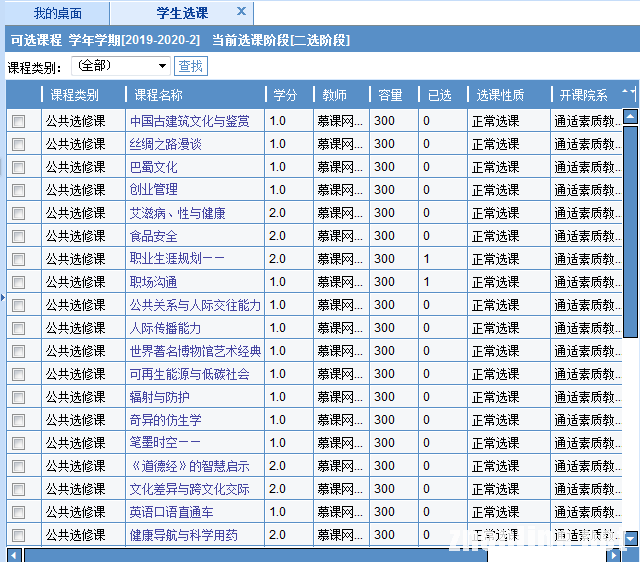Click the vertical scrollbar up arrow

tap(630, 117)
